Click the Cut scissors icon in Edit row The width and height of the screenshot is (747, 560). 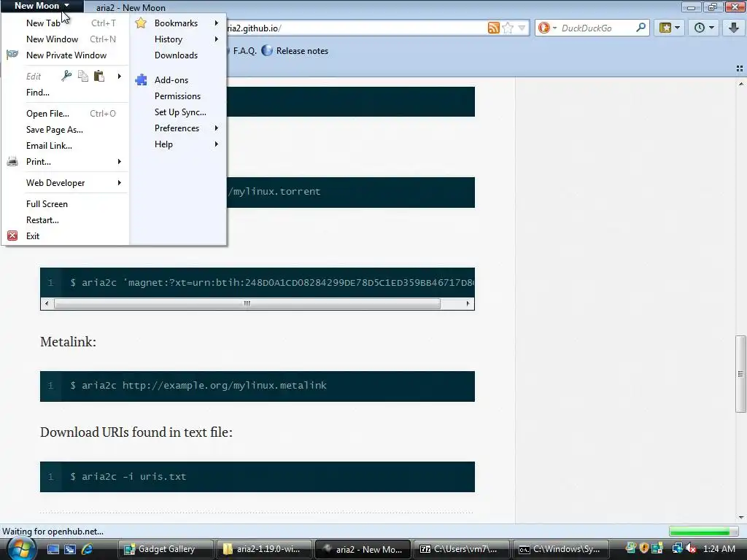pos(66,76)
